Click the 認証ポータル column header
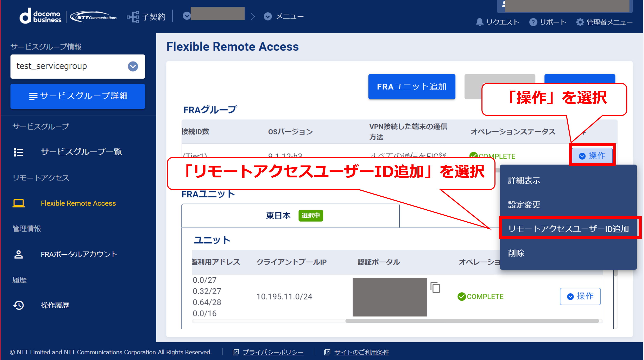The image size is (644, 360). [379, 262]
